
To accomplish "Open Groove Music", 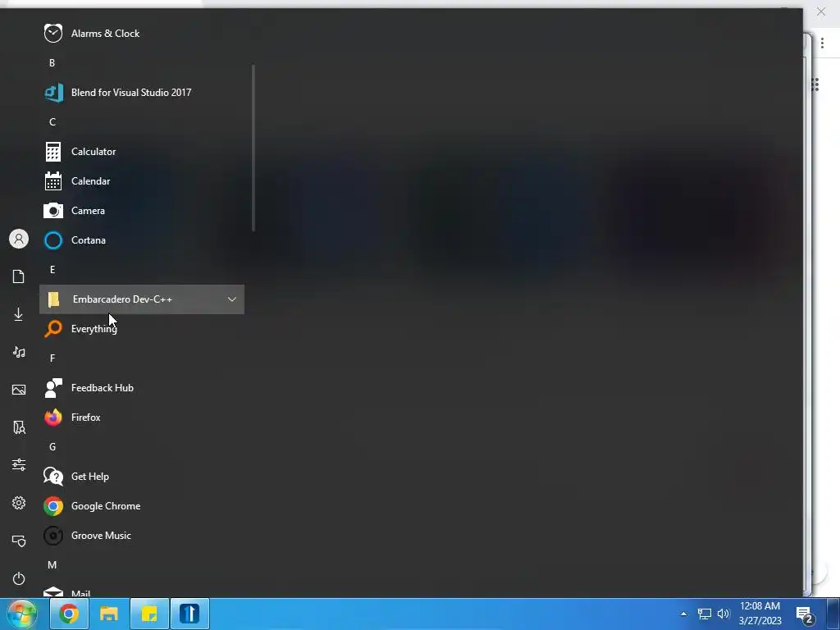I will tap(141, 535).
